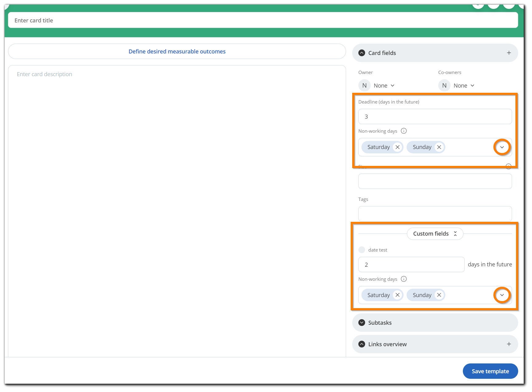Collapse the Card fields section
This screenshot has width=532, height=392.
pyautogui.click(x=362, y=53)
